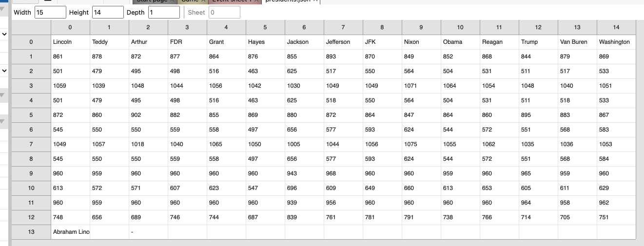Select cell 583 in row 6
Screen dimensions: 644x246
click(x=616, y=130)
